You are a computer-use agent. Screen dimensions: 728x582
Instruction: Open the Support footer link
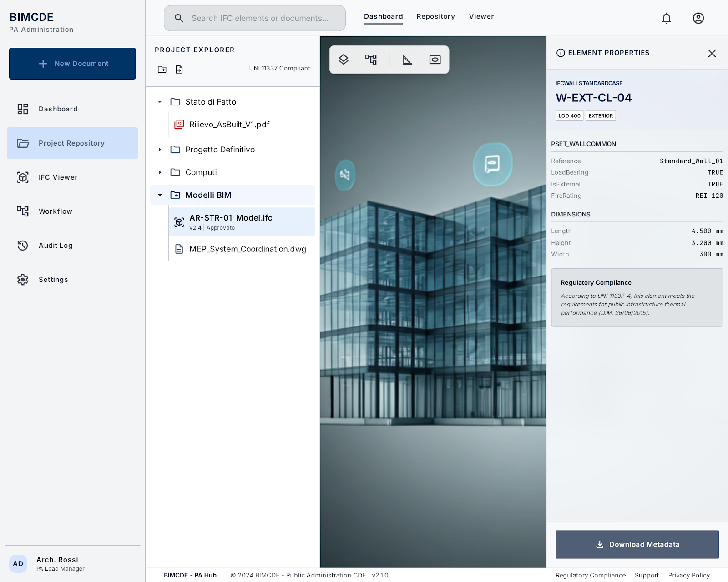pyautogui.click(x=647, y=575)
